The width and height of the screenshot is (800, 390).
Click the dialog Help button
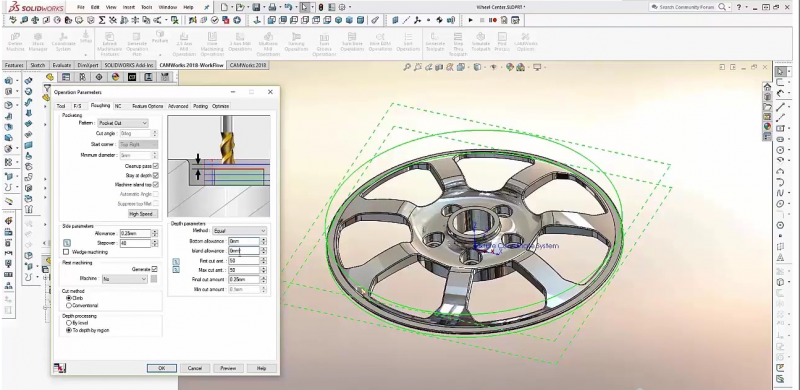click(261, 368)
